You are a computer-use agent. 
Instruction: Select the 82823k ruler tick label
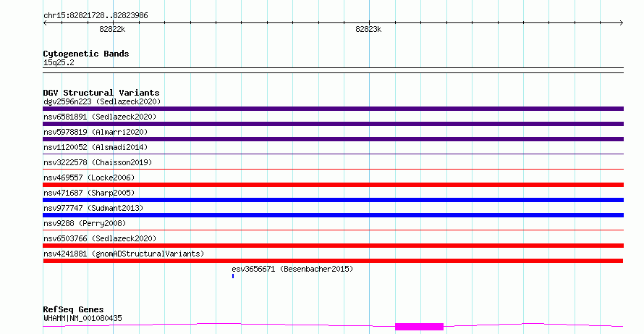click(368, 29)
